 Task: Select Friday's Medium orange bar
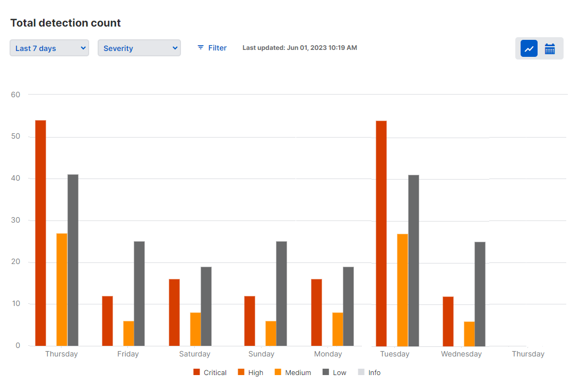[128, 333]
